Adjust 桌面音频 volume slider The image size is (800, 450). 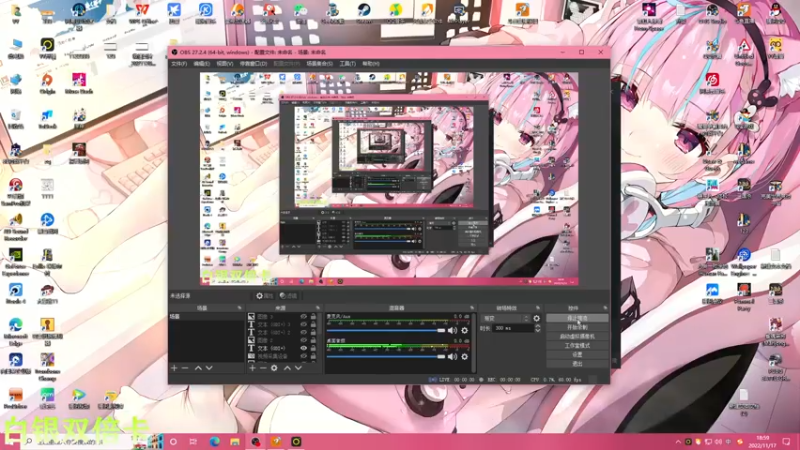click(x=386, y=357)
